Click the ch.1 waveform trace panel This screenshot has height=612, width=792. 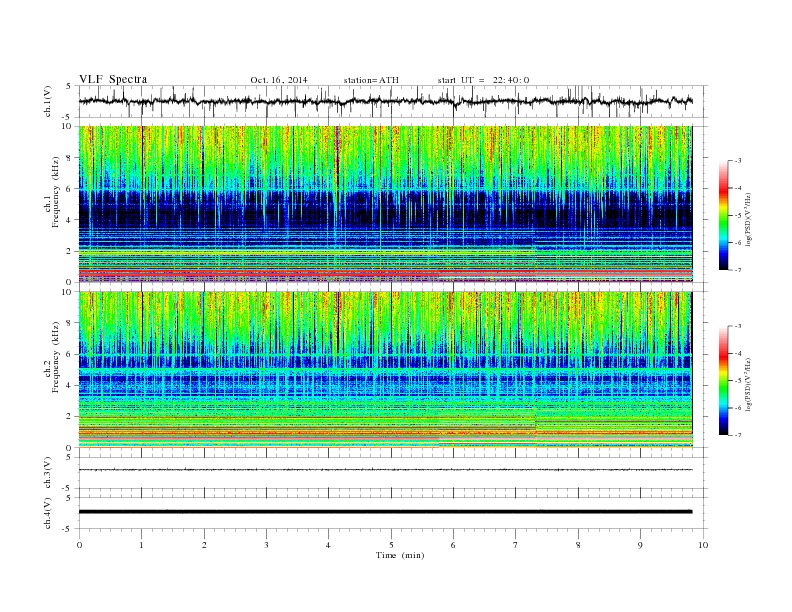pos(392,101)
